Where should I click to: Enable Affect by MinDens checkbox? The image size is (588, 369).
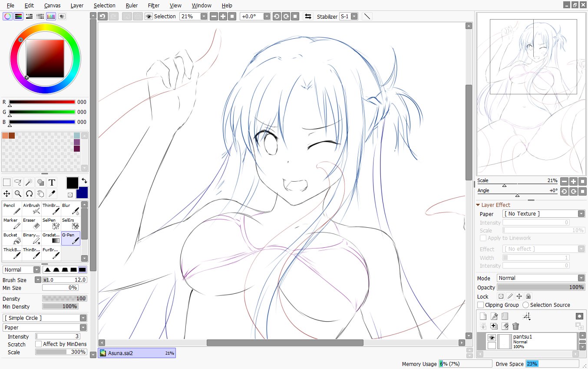click(38, 344)
